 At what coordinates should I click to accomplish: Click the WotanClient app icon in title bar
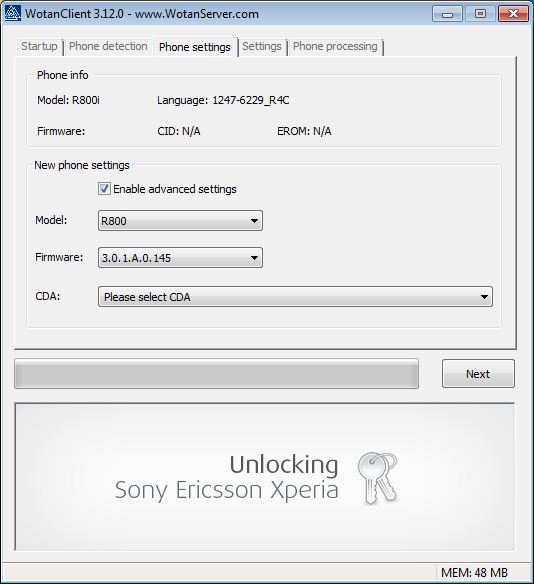(x=13, y=13)
